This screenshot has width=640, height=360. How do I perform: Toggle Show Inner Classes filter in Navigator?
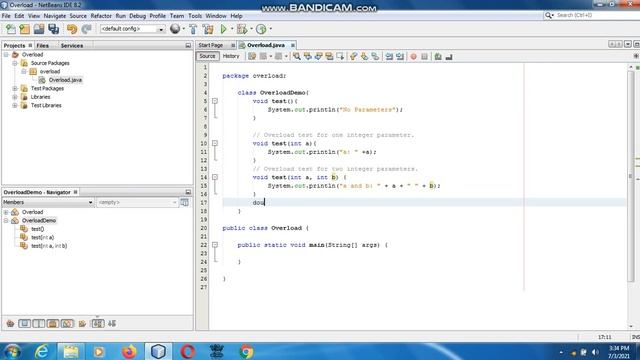[67, 324]
